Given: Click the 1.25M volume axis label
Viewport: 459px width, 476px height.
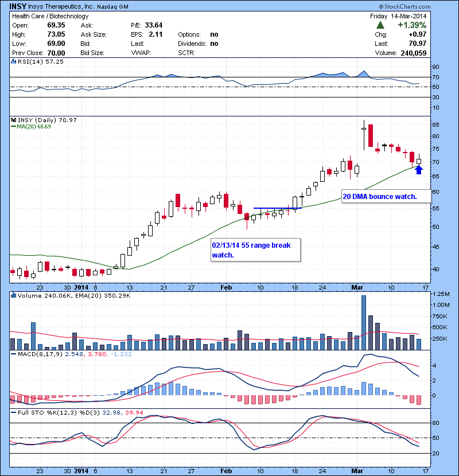Looking at the screenshot, I should point(441,294).
